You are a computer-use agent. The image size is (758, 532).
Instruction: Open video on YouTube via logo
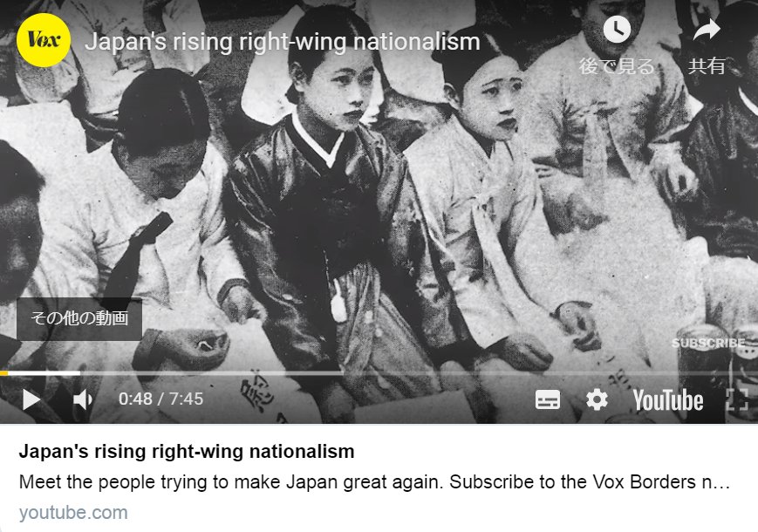point(668,400)
